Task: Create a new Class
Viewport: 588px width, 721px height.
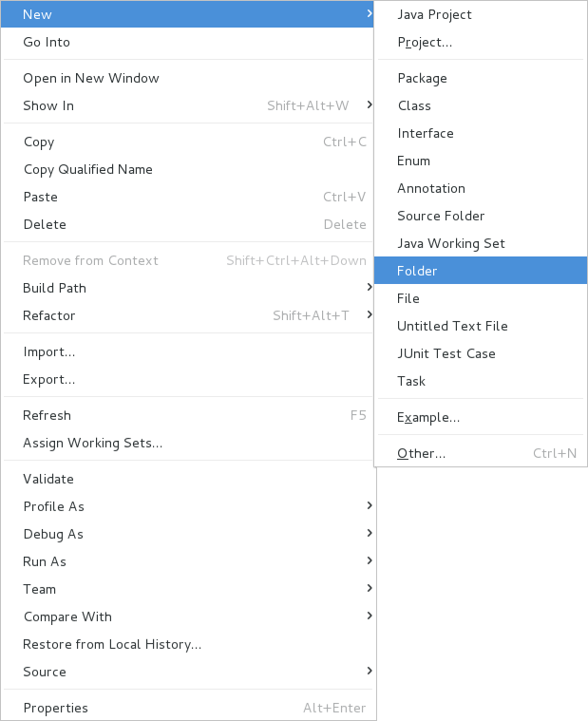Action: (481, 105)
